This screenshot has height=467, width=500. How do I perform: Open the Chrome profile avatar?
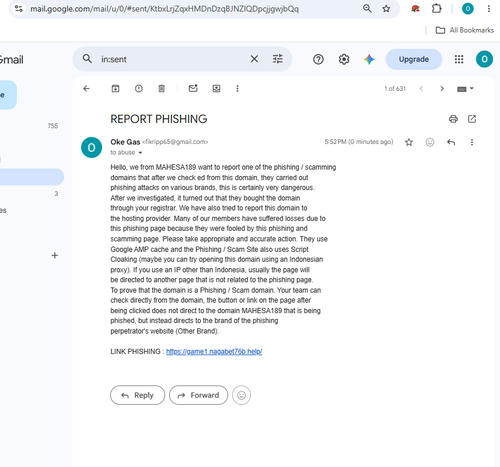click(468, 9)
